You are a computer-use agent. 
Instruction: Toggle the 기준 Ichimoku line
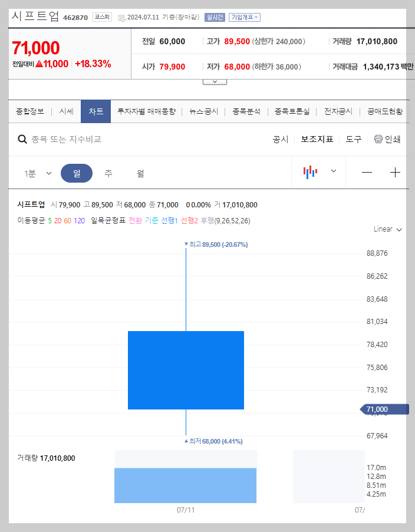(x=151, y=220)
